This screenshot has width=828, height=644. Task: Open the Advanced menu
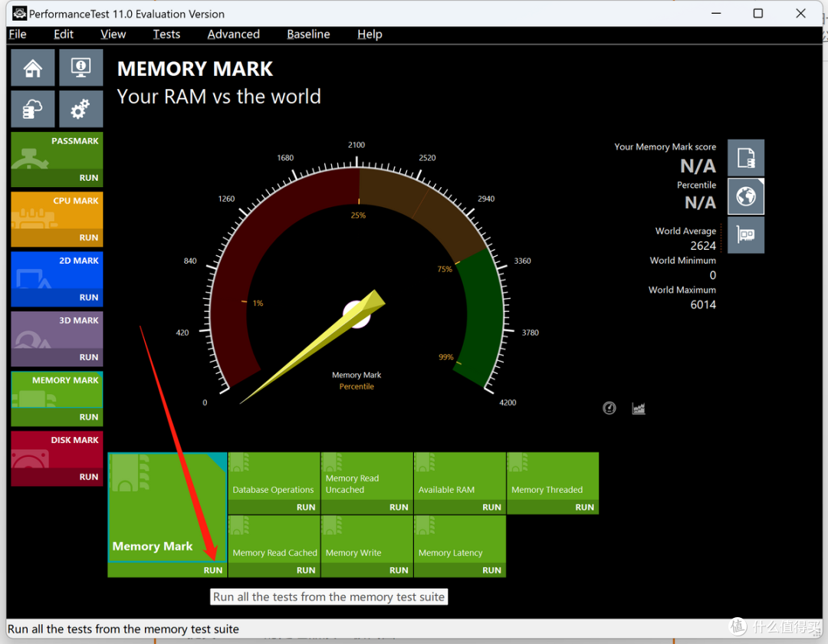[x=233, y=34]
